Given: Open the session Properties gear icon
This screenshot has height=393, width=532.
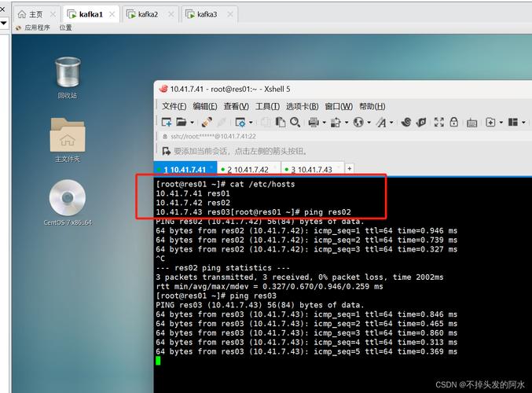Looking at the screenshot, I should point(240,122).
